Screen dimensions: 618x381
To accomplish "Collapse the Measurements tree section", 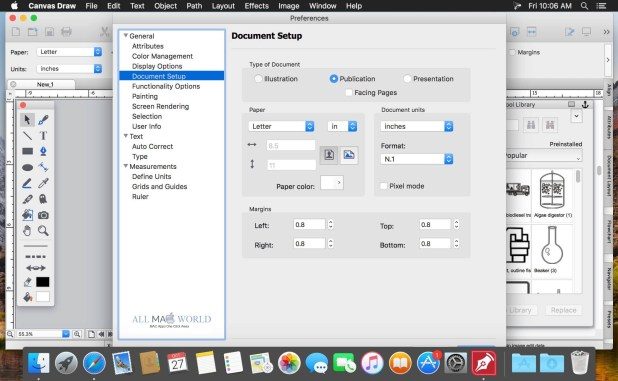I will (x=126, y=166).
